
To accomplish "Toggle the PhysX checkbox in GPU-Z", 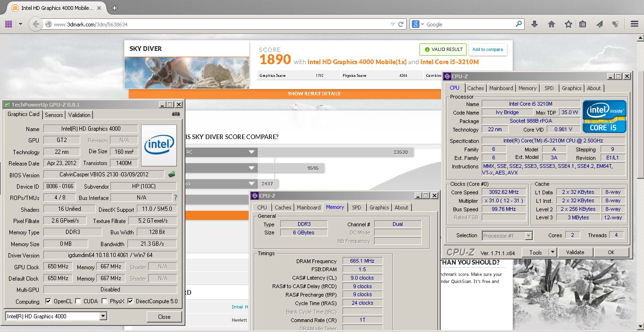I will click(x=104, y=301).
